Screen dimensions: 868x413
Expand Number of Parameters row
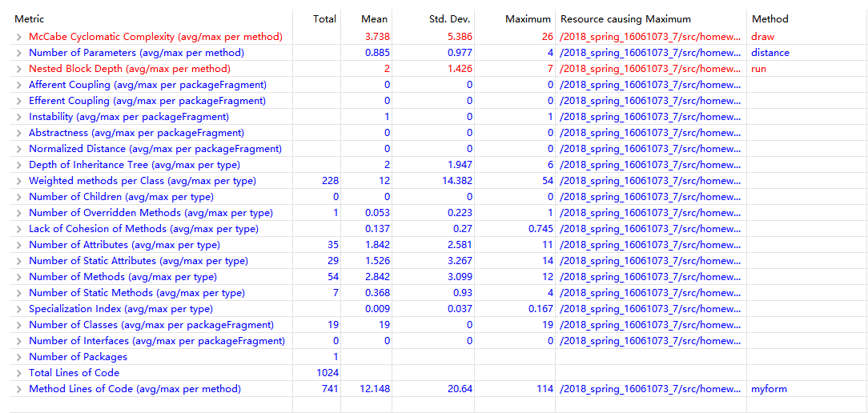19,53
